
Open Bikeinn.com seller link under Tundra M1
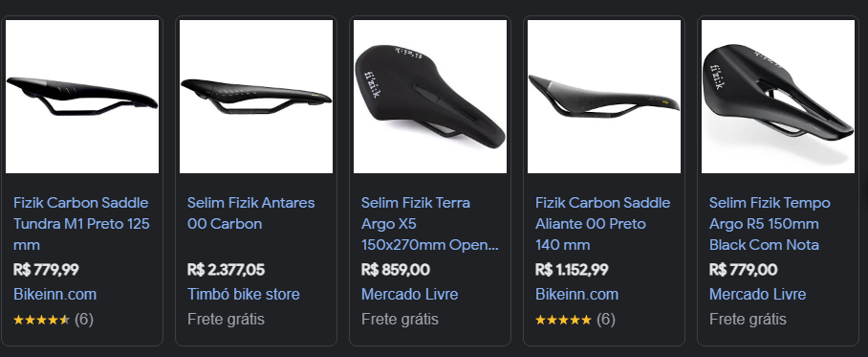coord(54,295)
